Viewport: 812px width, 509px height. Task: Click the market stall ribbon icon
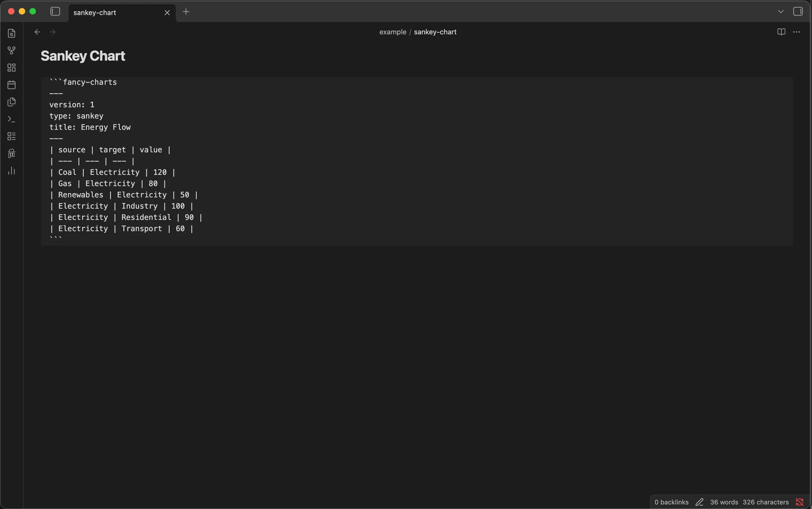[x=11, y=154]
